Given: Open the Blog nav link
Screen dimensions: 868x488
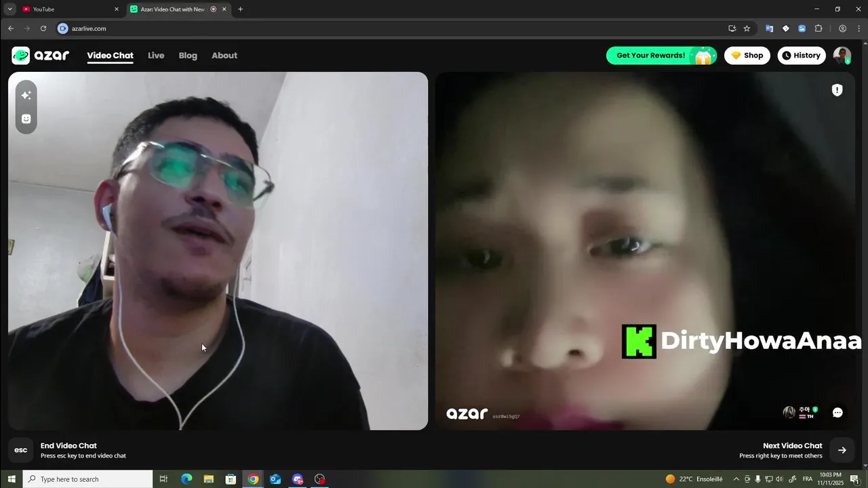Looking at the screenshot, I should click(x=188, y=56).
